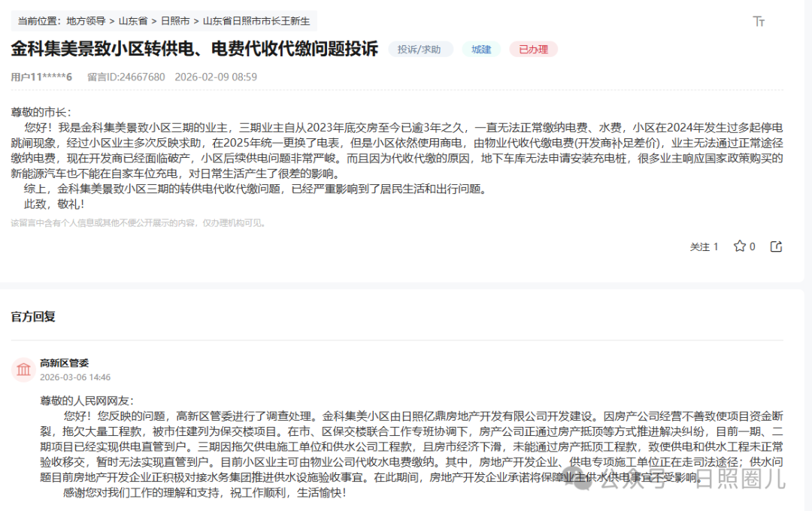Image resolution: width=812 pixels, height=511 pixels.
Task: Click the font size adjust icon
Action: pos(759,21)
